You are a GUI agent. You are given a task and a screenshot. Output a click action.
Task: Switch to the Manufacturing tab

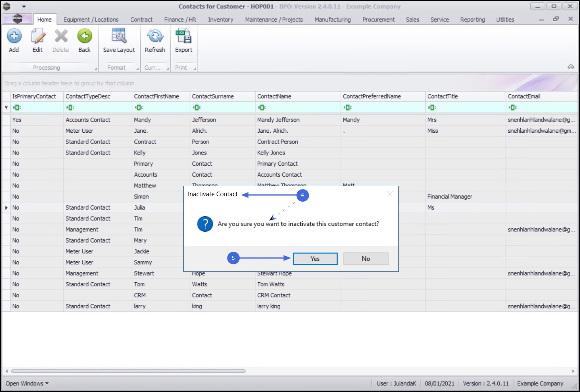click(x=333, y=20)
